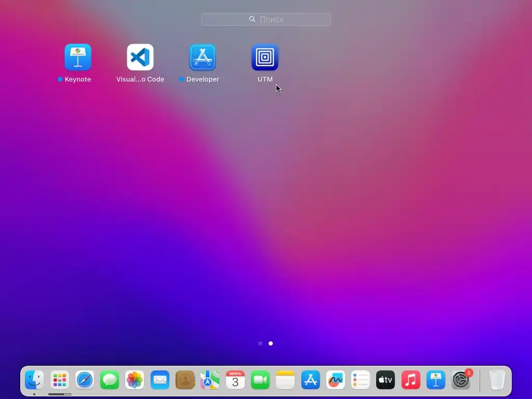This screenshot has height=399, width=532.
Task: Open Maps from the Dock
Action: pos(210,380)
